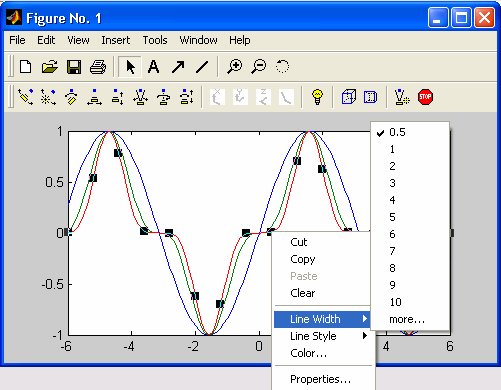This screenshot has height=390, width=501.
Task: Activate the Zoom In magnifier tool
Action: tap(235, 66)
